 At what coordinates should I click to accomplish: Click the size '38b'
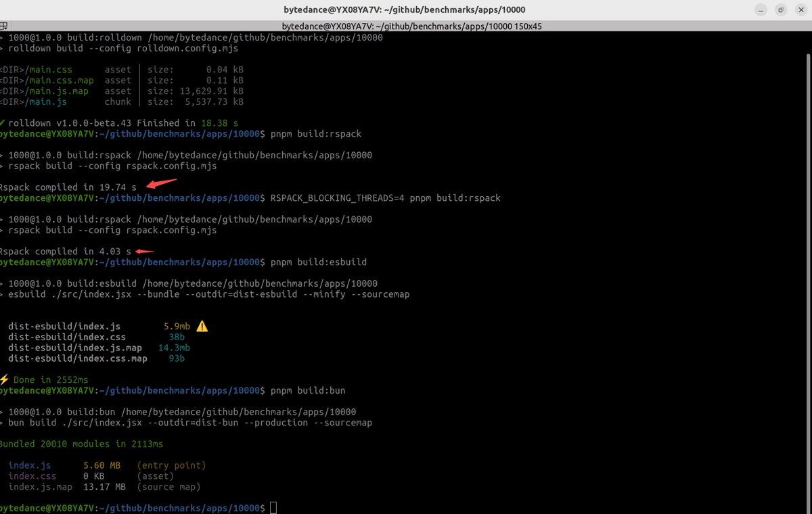[x=177, y=337]
